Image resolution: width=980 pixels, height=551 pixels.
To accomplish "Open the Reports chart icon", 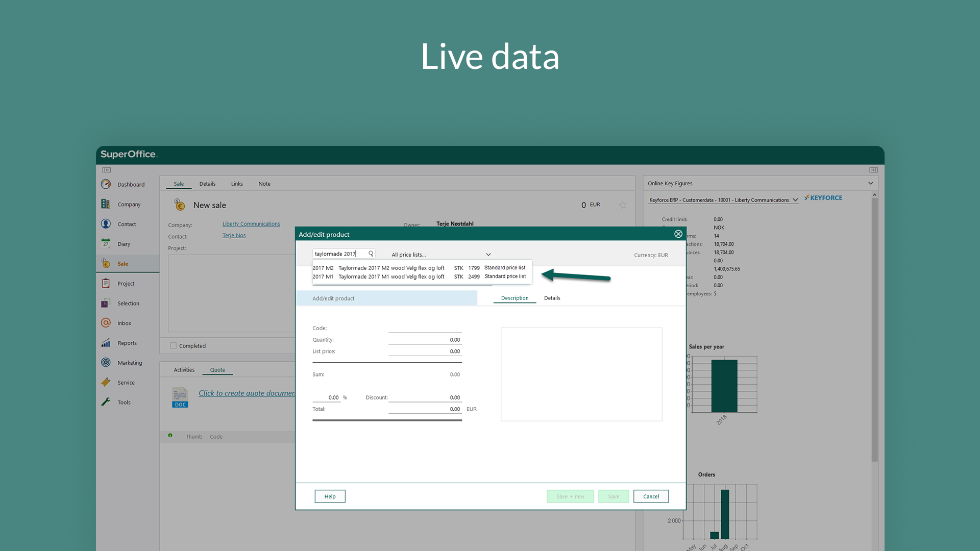I will pos(106,343).
